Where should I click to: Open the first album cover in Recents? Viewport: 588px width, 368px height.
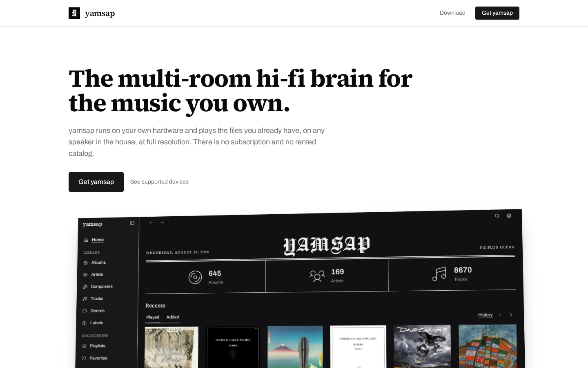point(171,348)
